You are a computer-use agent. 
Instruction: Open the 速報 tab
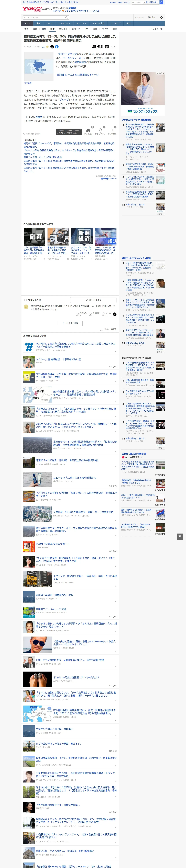pyautogui.click(x=38, y=24)
